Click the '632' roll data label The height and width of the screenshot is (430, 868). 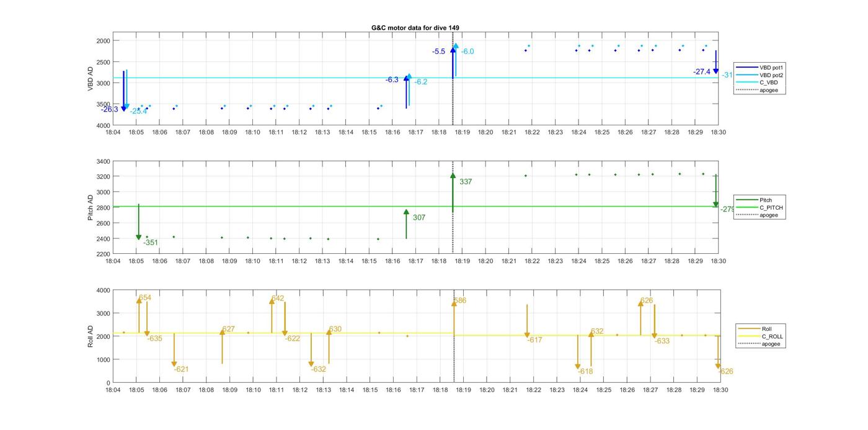point(597,331)
